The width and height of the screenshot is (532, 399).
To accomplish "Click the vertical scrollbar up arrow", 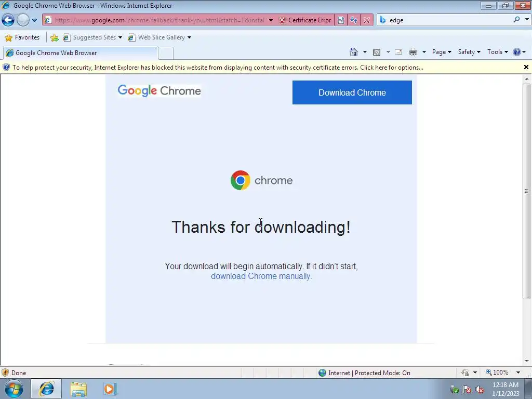I will pos(527,79).
